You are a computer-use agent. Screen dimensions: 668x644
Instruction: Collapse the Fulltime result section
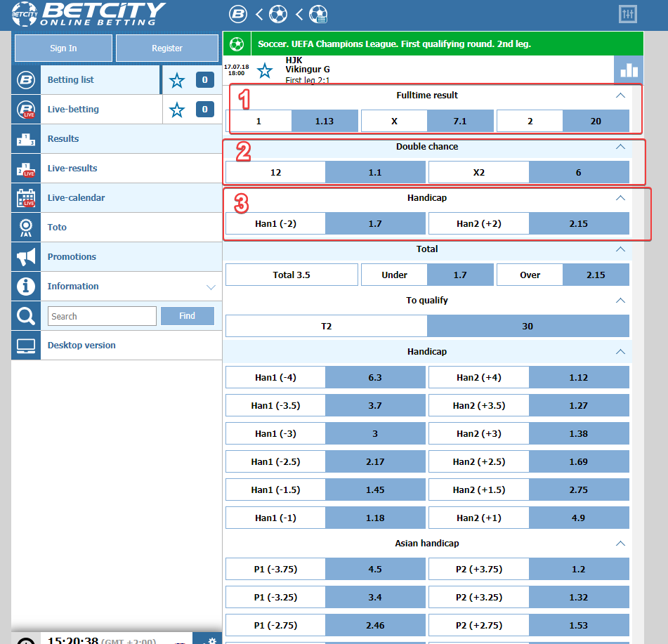click(x=620, y=96)
